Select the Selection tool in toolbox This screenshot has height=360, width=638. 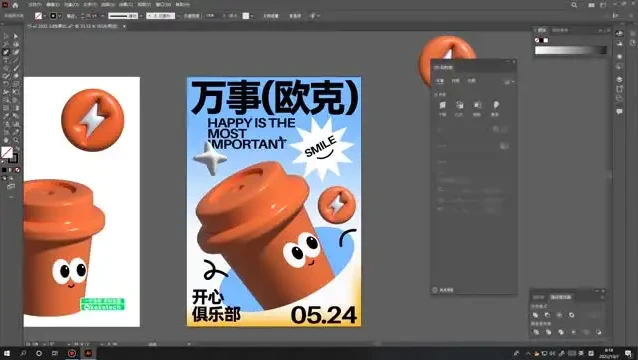click(6, 37)
